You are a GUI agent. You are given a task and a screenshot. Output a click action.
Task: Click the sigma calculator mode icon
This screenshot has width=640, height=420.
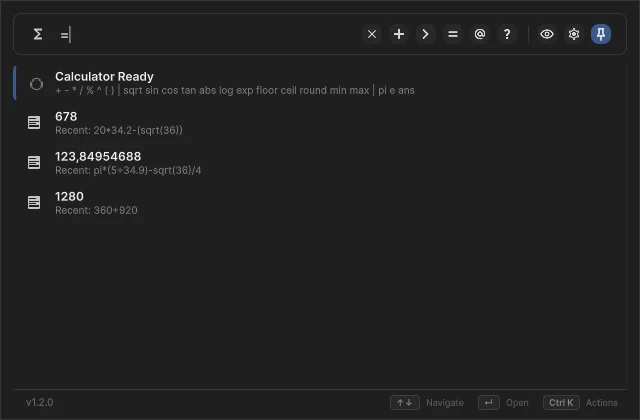coord(38,34)
